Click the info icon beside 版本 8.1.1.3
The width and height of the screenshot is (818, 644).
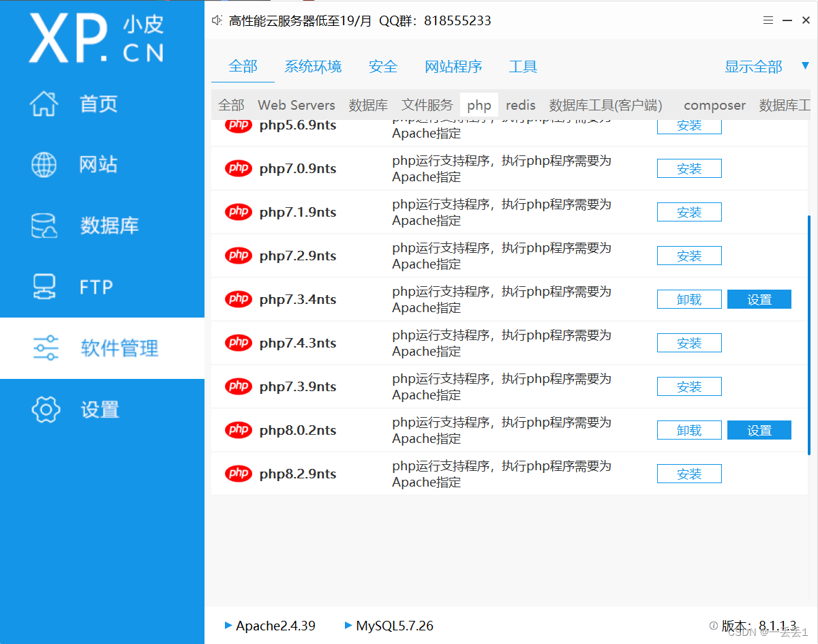click(713, 626)
